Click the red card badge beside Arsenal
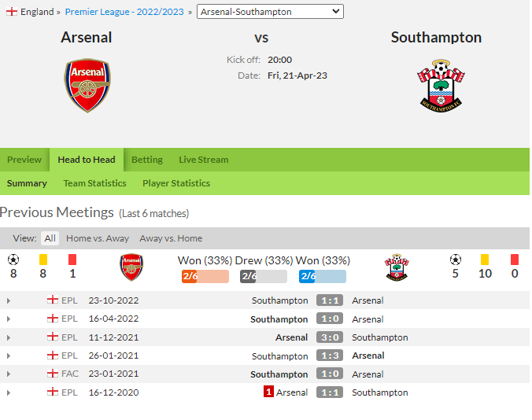Viewport: 532px width, 420px height. 268,392
